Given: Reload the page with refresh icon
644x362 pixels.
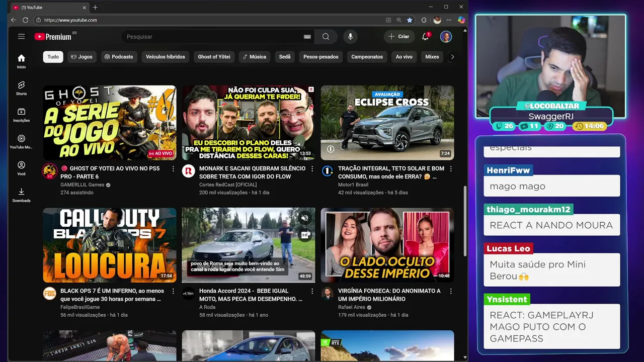Looking at the screenshot, I should click(25, 20).
